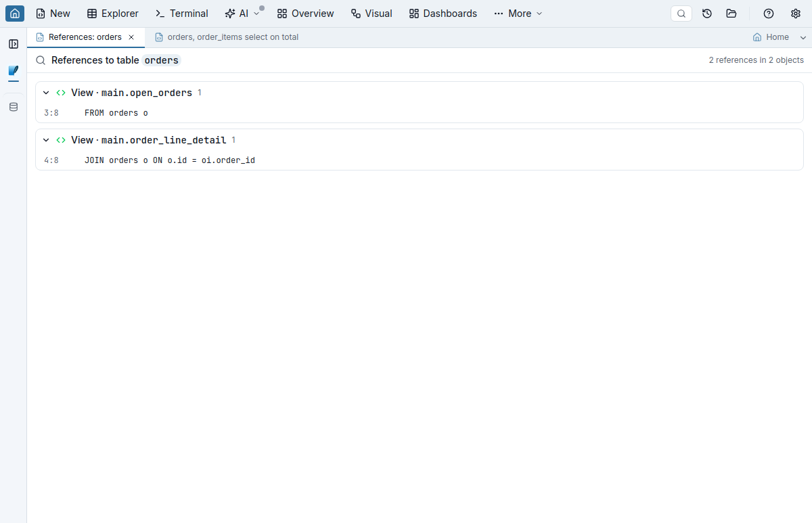Click the open folder icon
This screenshot has width=812, height=523.
tap(731, 14)
